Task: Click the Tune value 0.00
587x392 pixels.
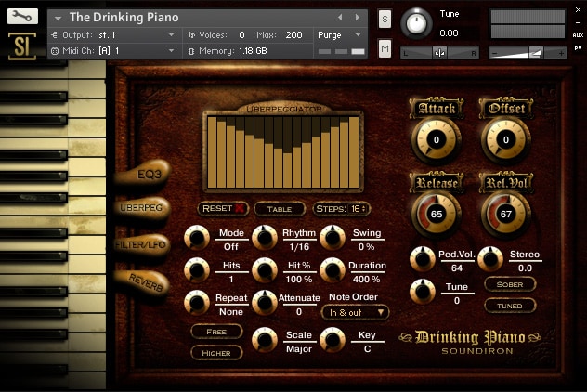Action: [449, 33]
